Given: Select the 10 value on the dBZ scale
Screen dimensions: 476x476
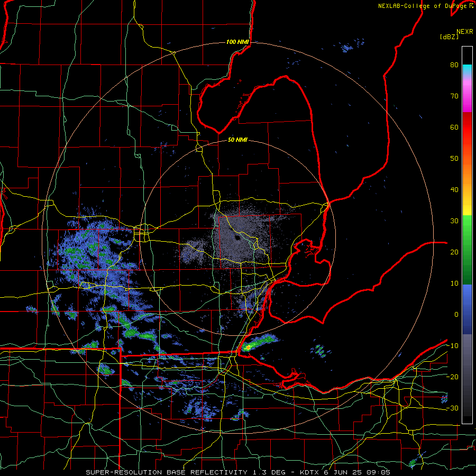Looking at the screenshot, I should 454,283.
